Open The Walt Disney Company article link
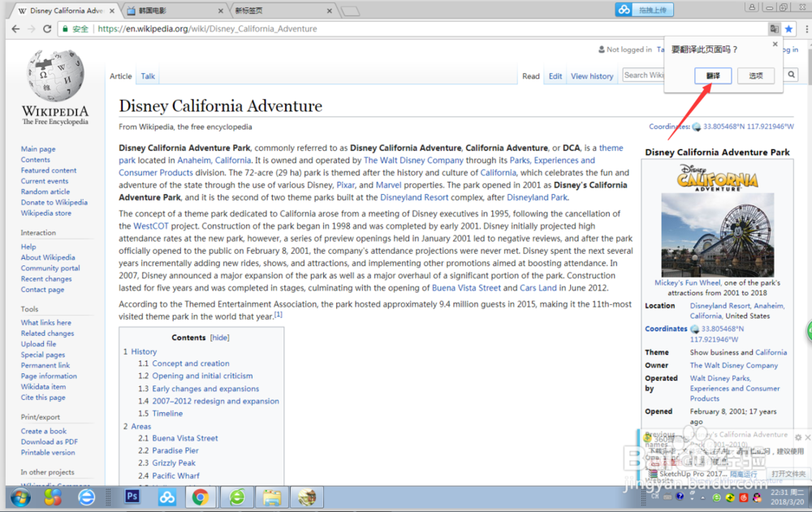Screen dimensions: 812x512 coord(413,161)
